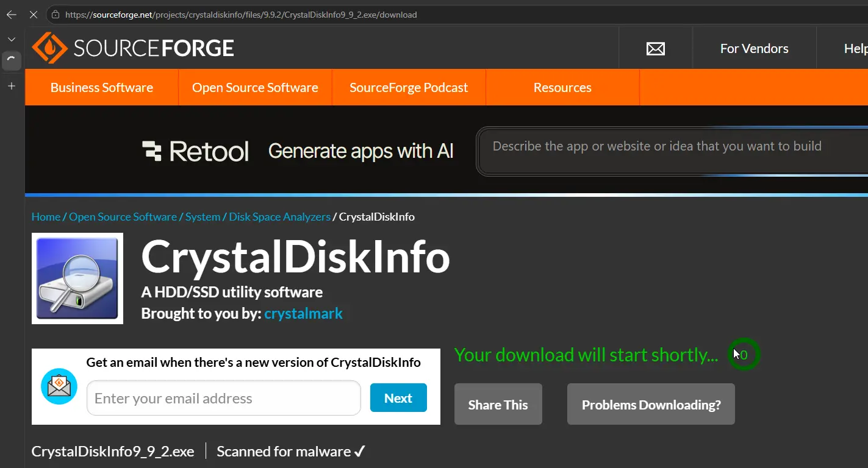This screenshot has height=468, width=868.
Task: Click the Share This button
Action: pyautogui.click(x=498, y=405)
